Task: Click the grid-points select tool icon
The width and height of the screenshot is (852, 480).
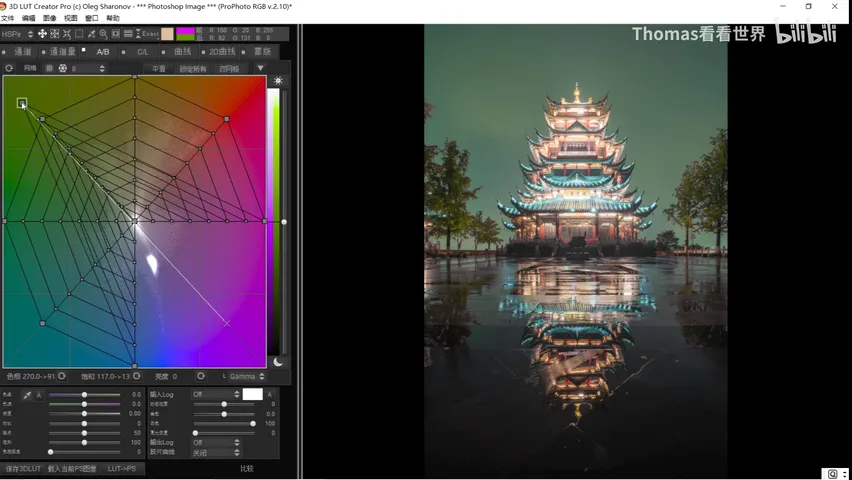Action: click(54, 34)
